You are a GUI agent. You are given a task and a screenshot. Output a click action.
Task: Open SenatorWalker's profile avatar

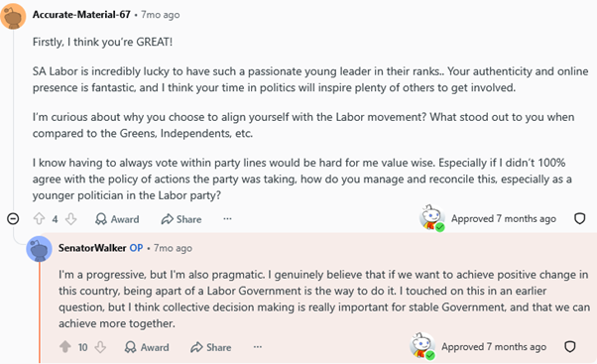(x=39, y=249)
